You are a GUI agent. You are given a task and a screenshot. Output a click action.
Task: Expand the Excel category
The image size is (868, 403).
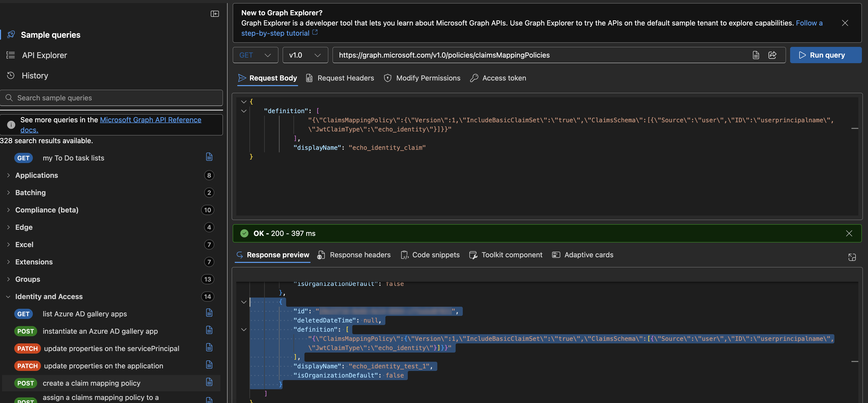click(x=8, y=245)
